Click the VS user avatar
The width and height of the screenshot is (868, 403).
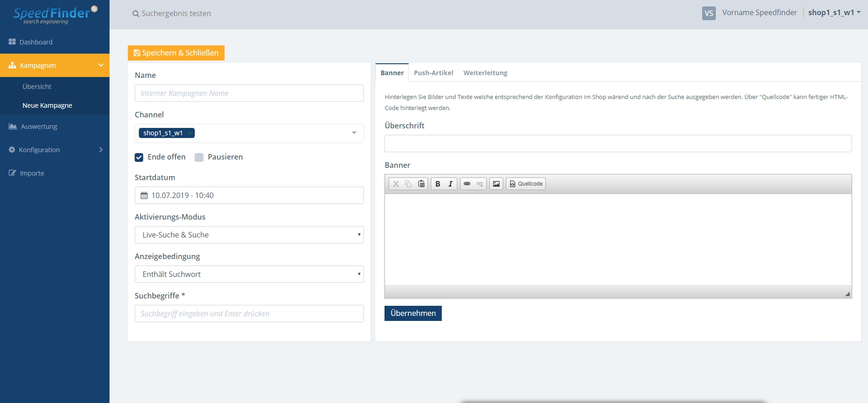pyautogui.click(x=709, y=13)
